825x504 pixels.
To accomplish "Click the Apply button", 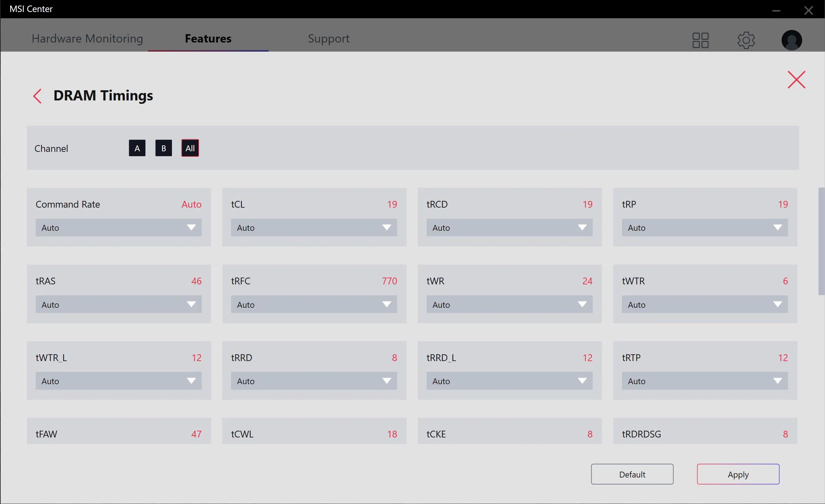I will coord(738,474).
